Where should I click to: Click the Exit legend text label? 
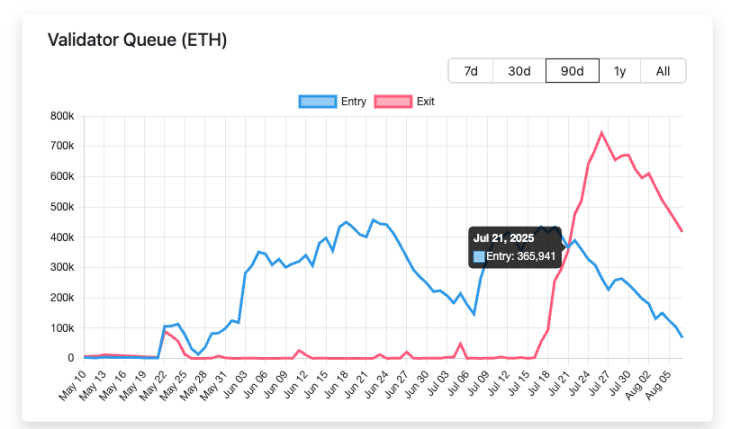(425, 101)
